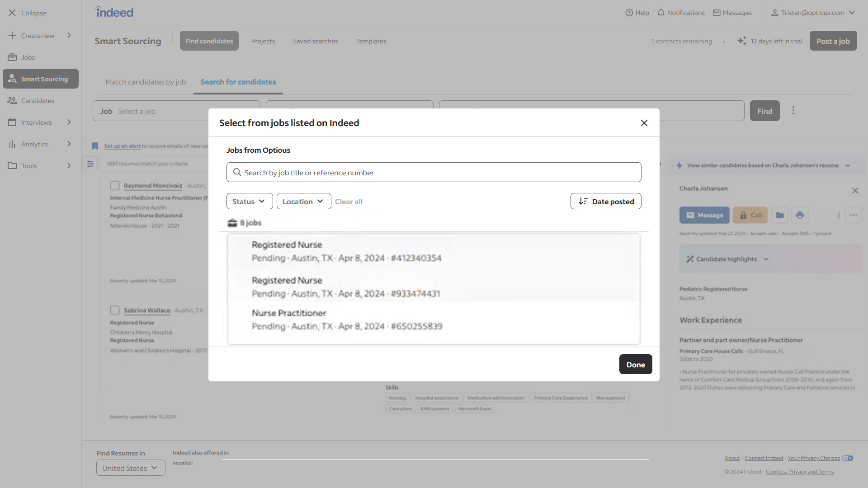Tick the Raymond Moncivaiz checkbox
The image size is (868, 488).
click(x=115, y=186)
